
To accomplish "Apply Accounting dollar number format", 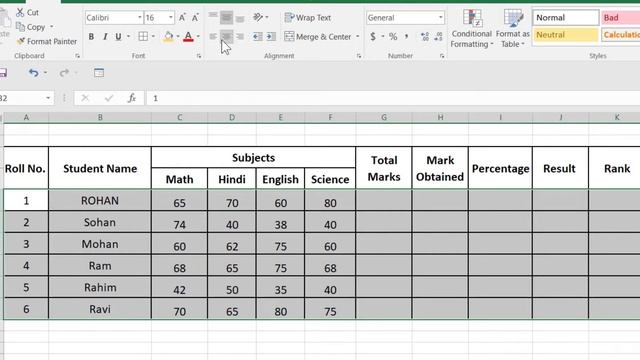I will coord(373,37).
